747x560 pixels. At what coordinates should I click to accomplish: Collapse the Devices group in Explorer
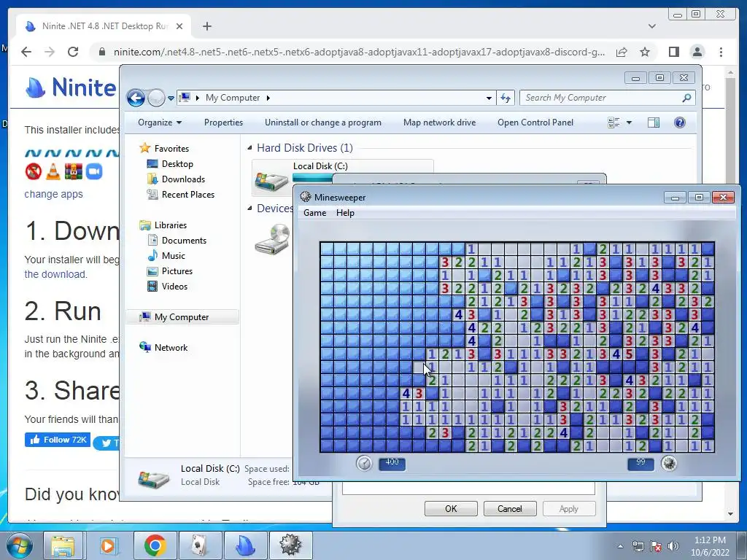pyautogui.click(x=249, y=208)
